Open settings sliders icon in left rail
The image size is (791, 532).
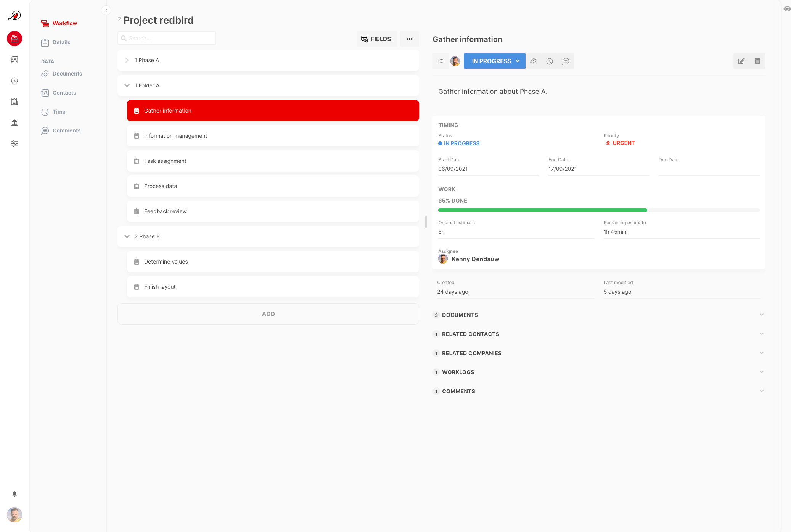pyautogui.click(x=14, y=144)
